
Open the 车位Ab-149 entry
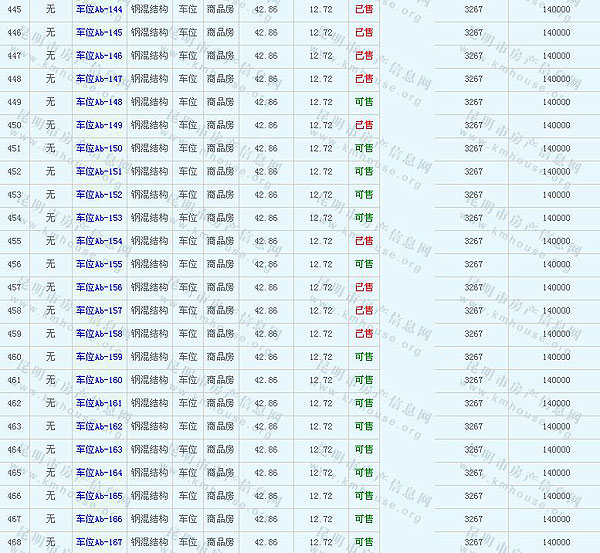(x=99, y=125)
